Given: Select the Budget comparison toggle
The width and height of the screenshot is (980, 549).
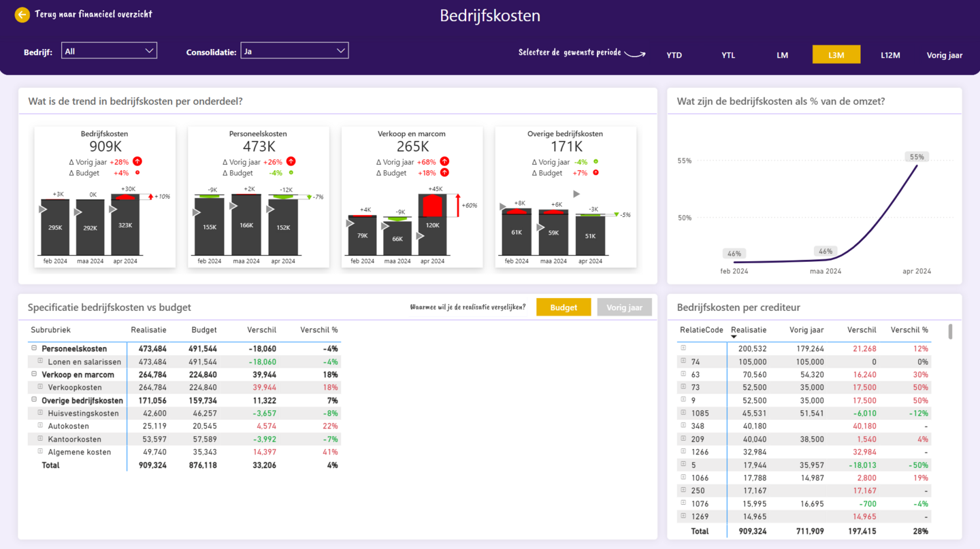Looking at the screenshot, I should point(563,307).
